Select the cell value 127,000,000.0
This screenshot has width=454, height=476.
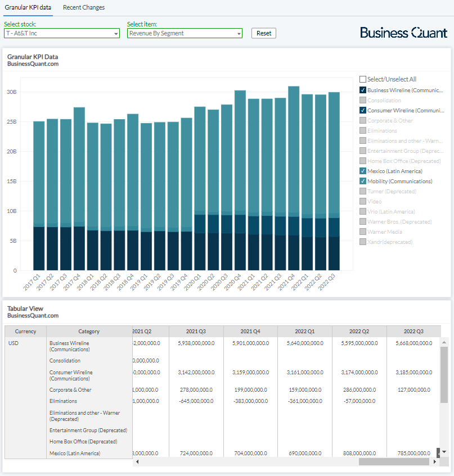tap(414, 390)
